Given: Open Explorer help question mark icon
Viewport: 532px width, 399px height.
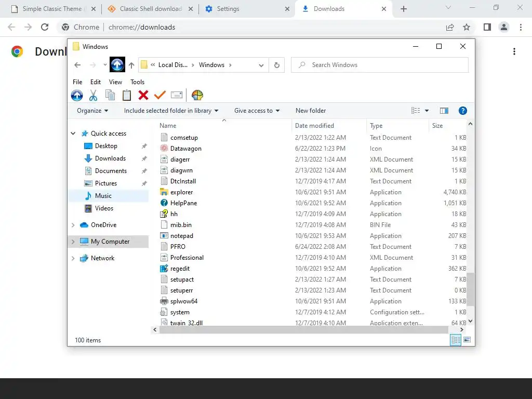Looking at the screenshot, I should click(462, 111).
